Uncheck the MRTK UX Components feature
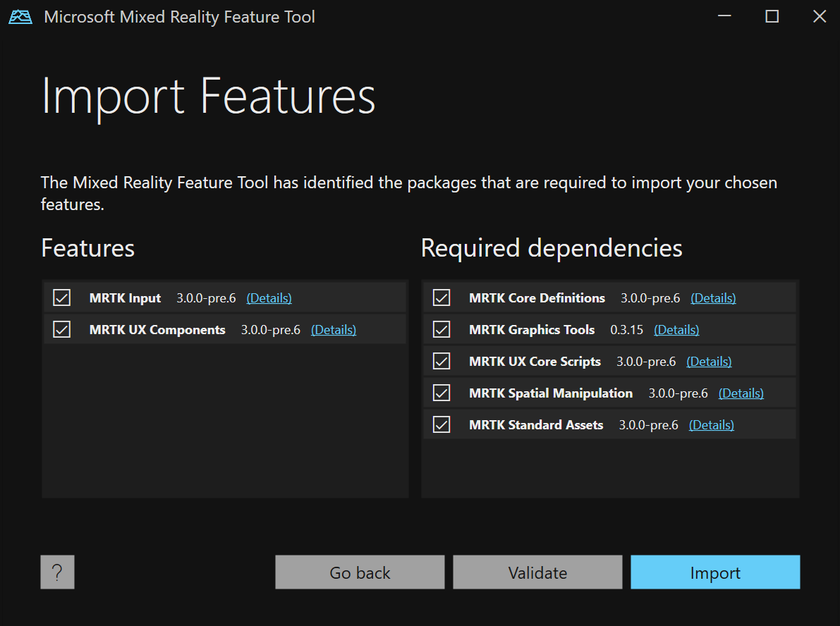The height and width of the screenshot is (626, 840). coord(61,329)
